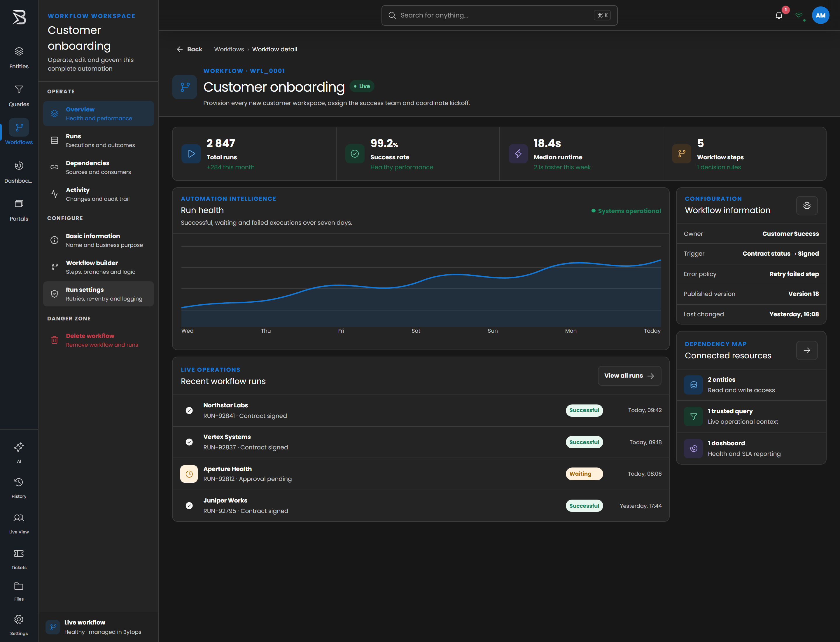Go Back to previous page

click(x=190, y=49)
